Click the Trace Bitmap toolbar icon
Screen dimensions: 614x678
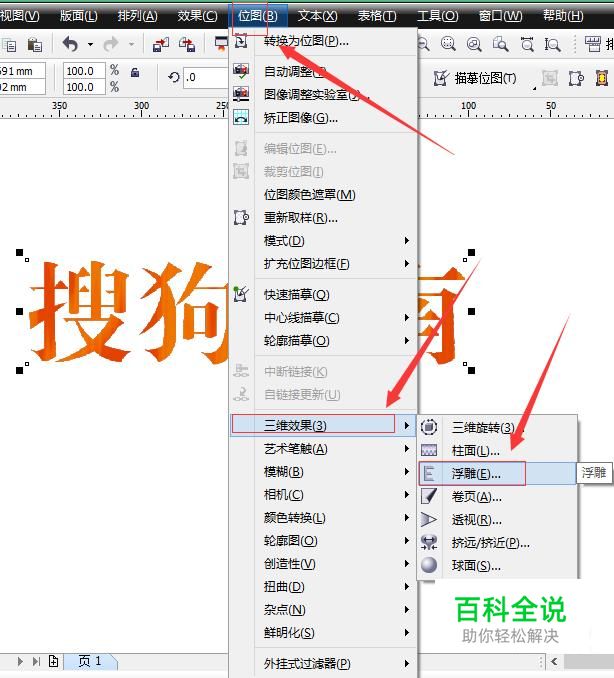pos(441,78)
